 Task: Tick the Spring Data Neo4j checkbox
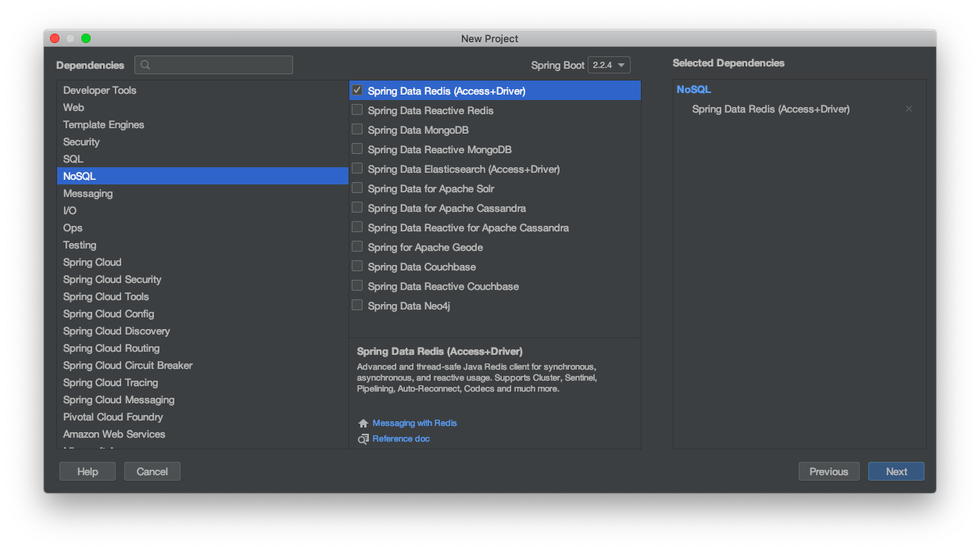(357, 306)
